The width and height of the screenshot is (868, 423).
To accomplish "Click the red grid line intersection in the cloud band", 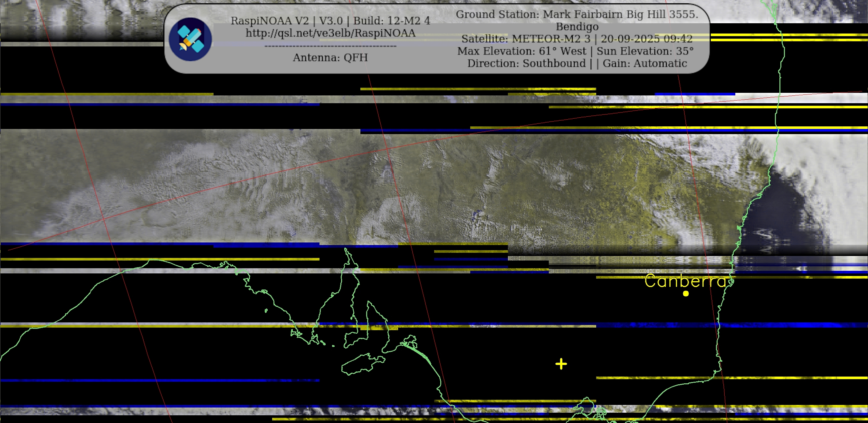I will point(387,149).
